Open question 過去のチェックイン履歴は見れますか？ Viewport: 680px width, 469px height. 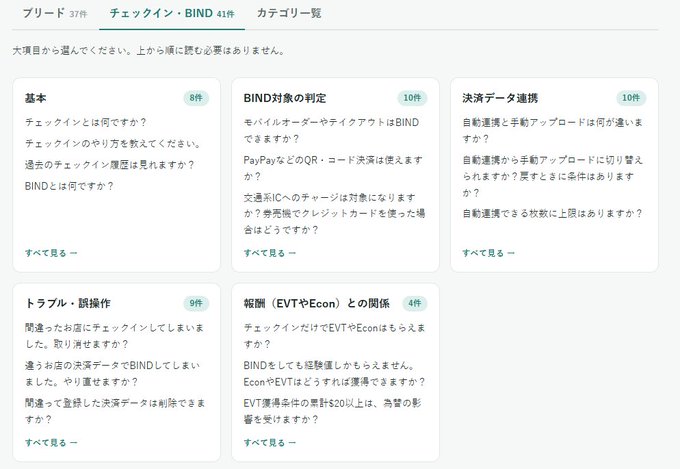(x=109, y=165)
